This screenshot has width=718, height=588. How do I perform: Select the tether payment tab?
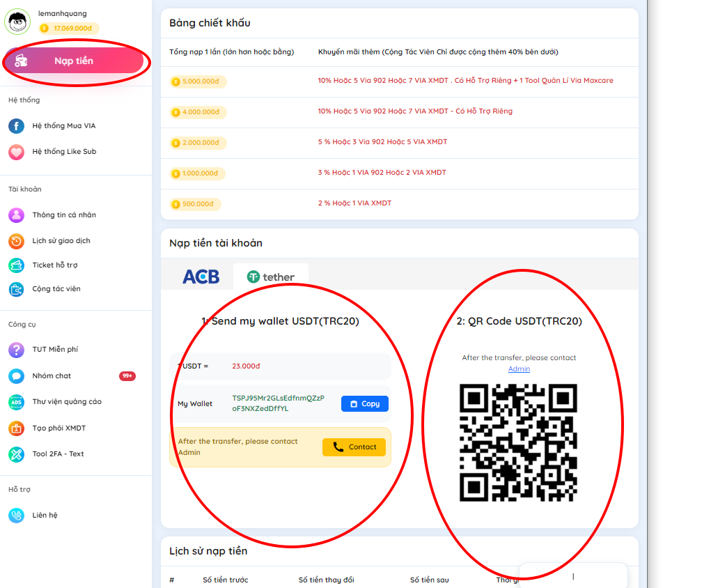point(271,277)
